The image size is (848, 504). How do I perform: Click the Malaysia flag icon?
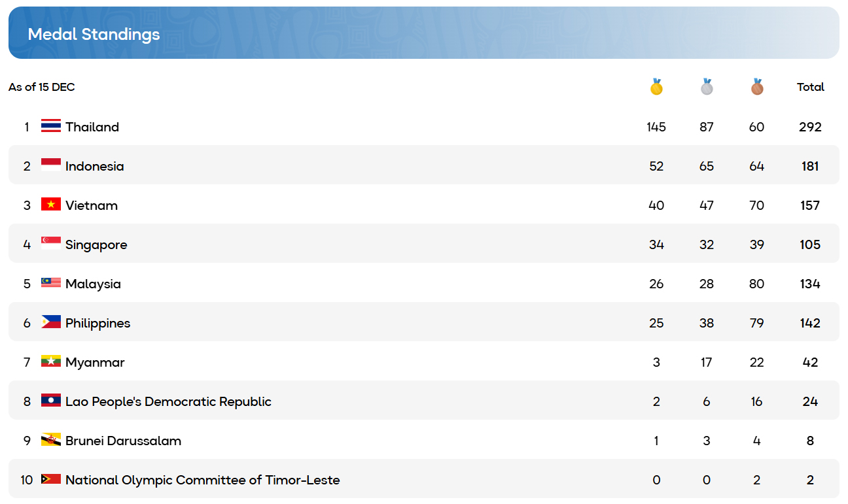[x=51, y=283]
